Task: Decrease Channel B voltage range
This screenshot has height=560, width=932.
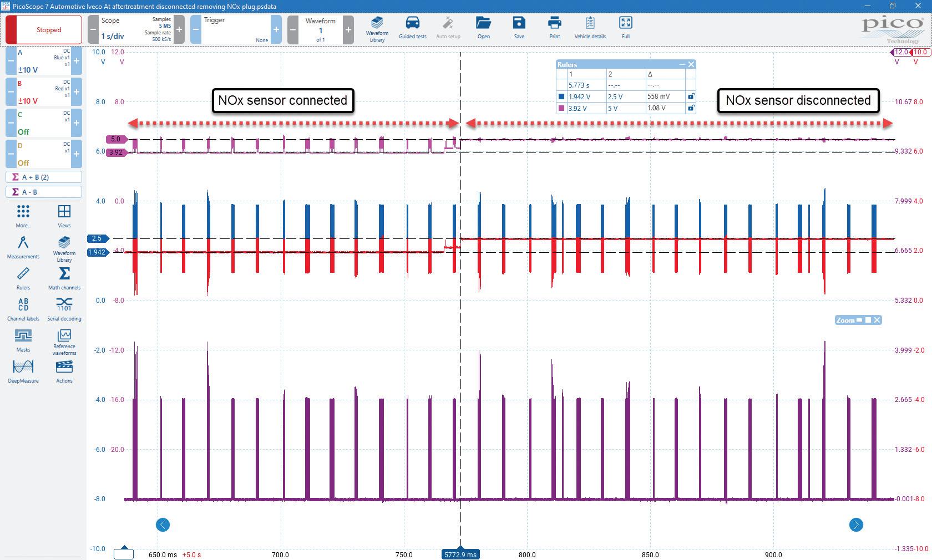Action: tap(11, 92)
